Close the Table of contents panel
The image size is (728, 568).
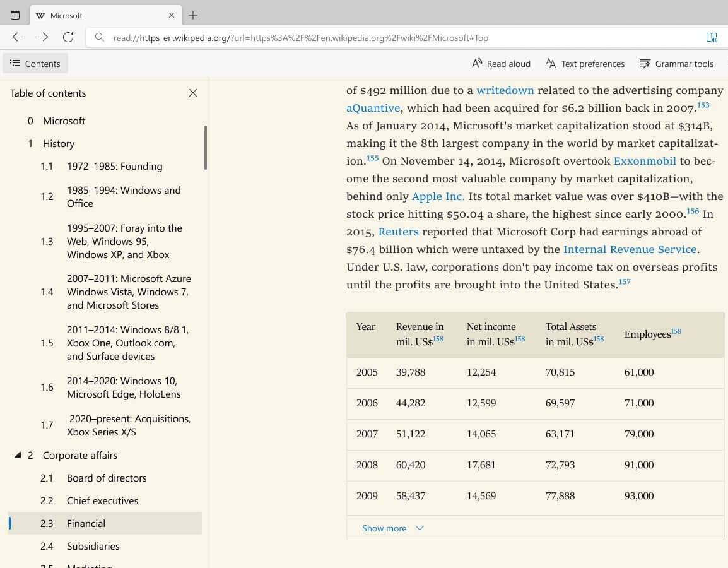[x=193, y=93]
